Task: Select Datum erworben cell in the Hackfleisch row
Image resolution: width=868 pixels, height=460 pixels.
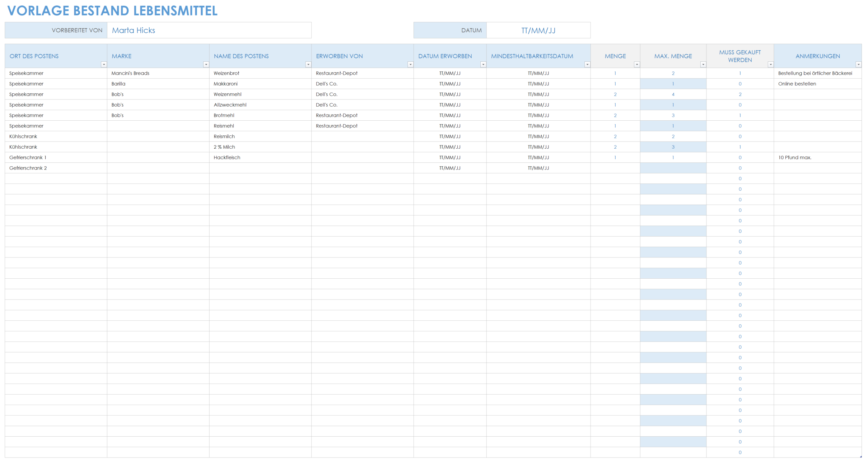Action: click(x=450, y=157)
